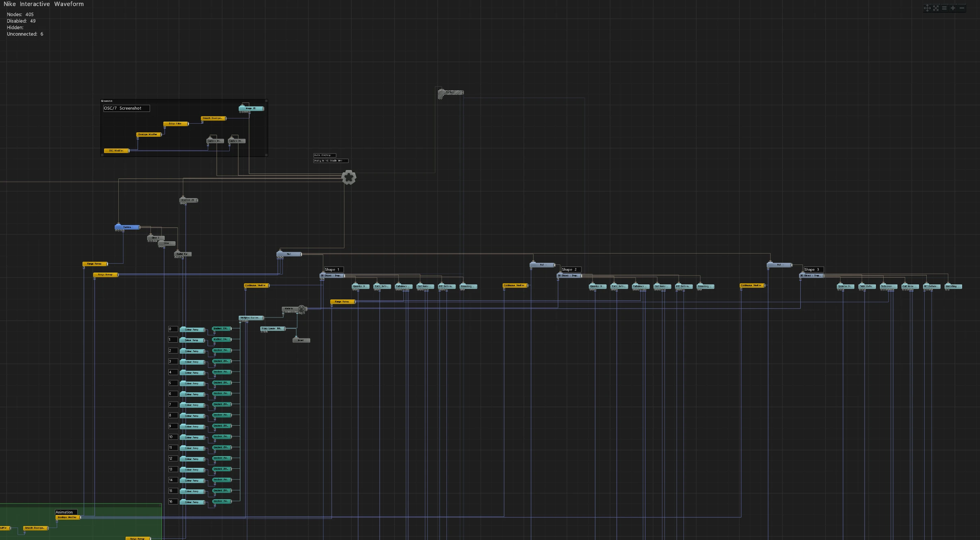Image resolution: width=980 pixels, height=540 pixels.
Task: Select the Gradient node in row 3
Action: 222,361
